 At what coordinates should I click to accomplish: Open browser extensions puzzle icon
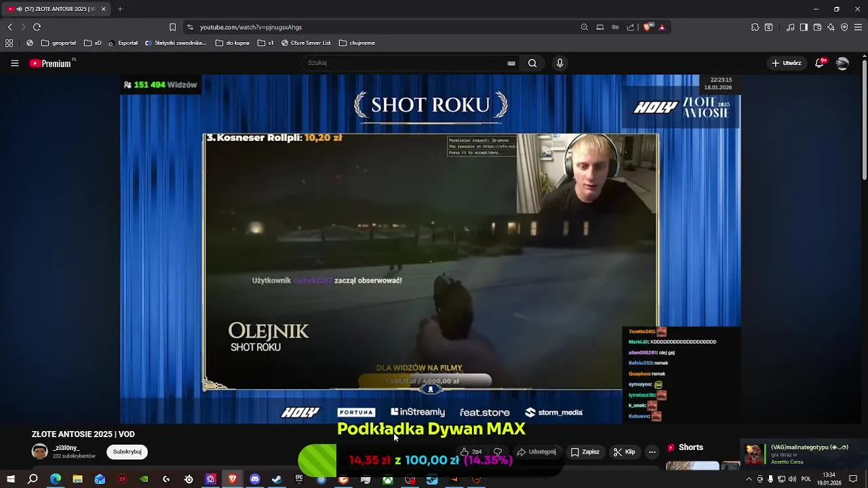pyautogui.click(x=755, y=27)
